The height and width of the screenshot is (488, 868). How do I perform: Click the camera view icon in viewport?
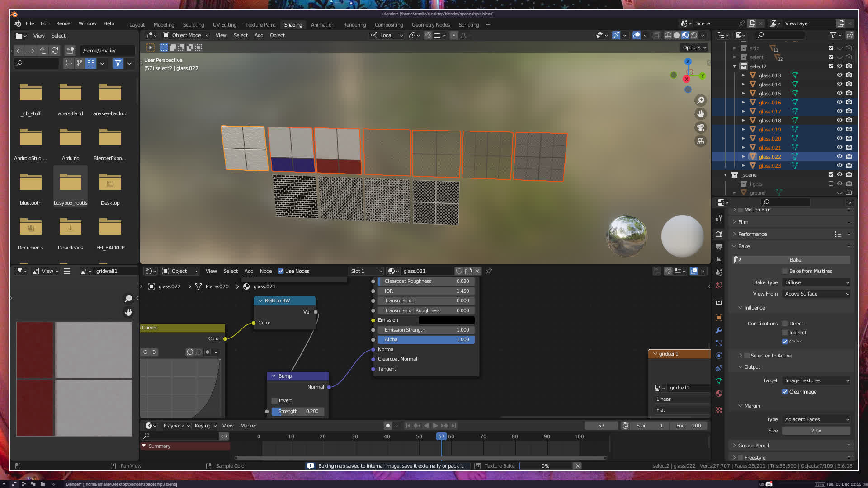point(701,127)
